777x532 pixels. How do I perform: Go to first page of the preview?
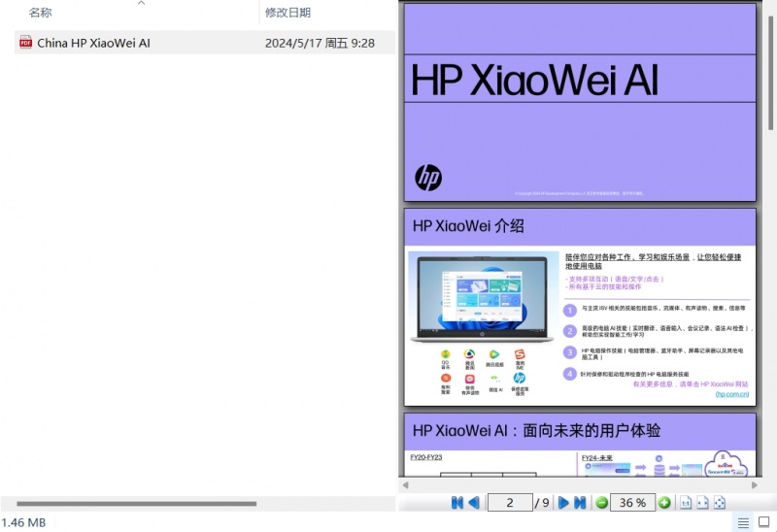[x=456, y=503]
